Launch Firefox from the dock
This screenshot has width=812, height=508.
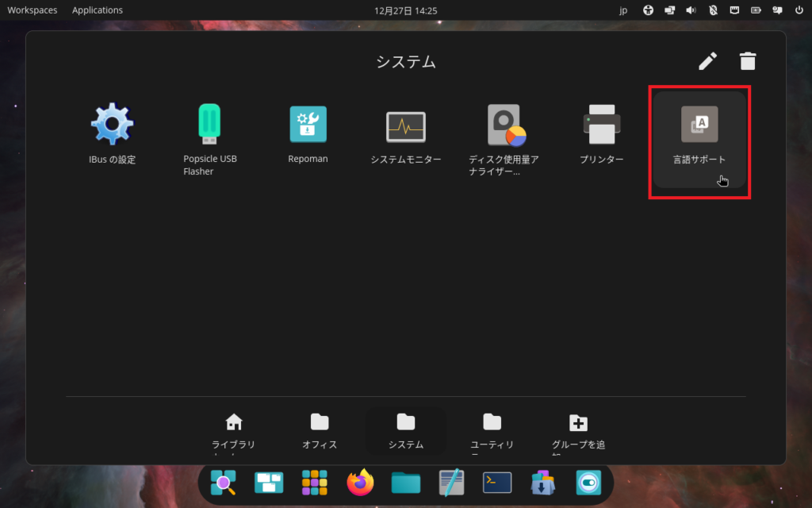(360, 483)
